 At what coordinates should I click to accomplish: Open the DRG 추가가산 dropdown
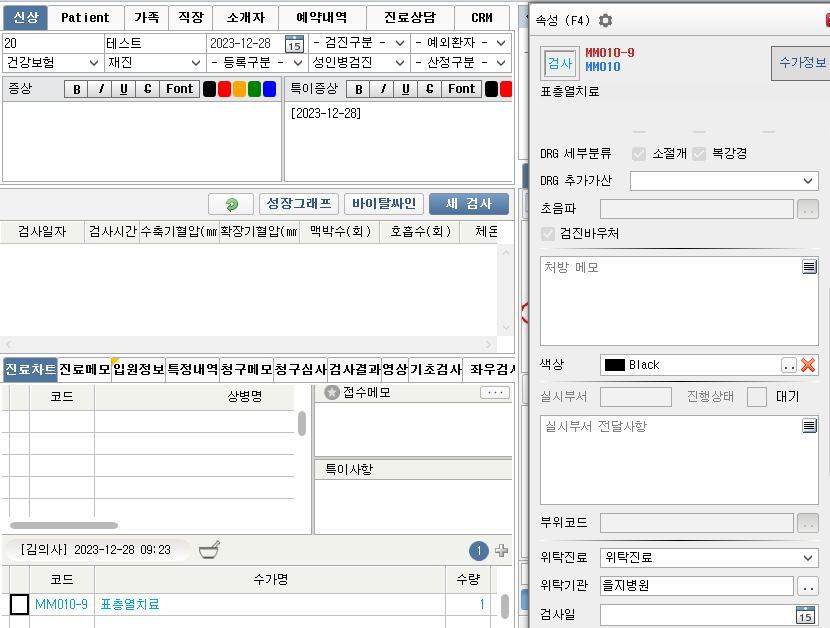point(808,181)
